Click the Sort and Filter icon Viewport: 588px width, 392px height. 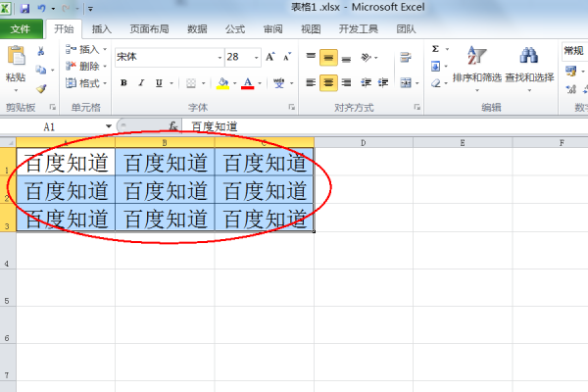(476, 56)
